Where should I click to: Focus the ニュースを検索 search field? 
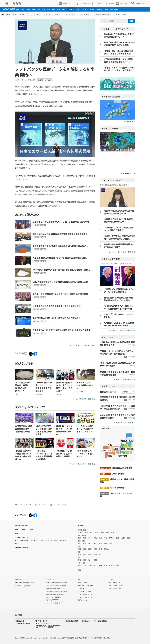[x=114, y=21]
